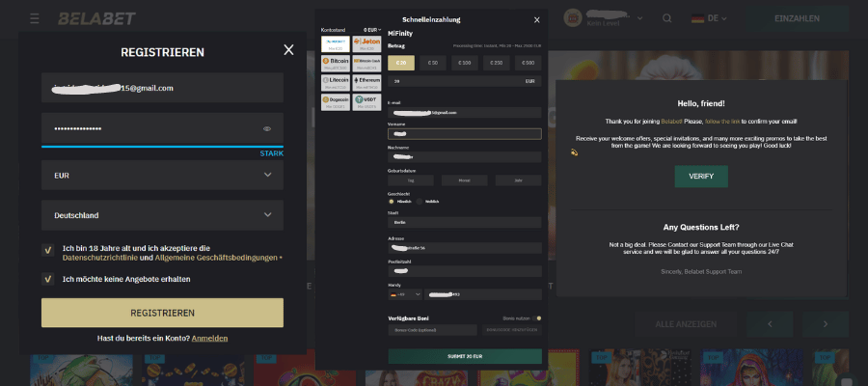Open the EUR currency dropdown

tap(162, 176)
